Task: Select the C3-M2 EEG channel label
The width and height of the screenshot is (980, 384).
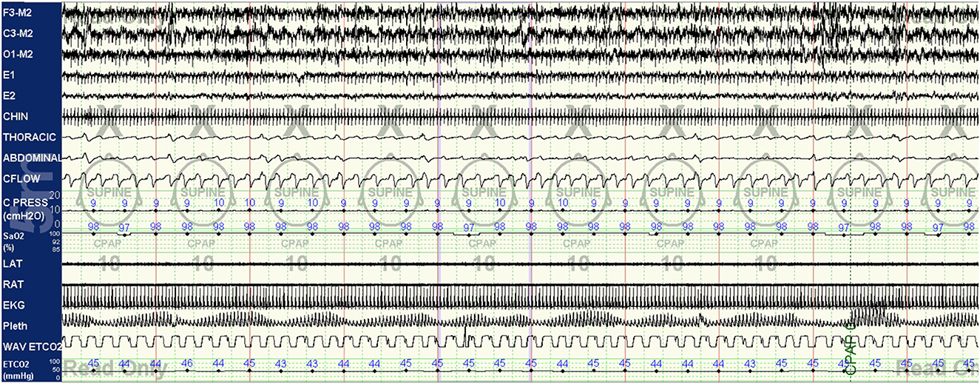Action: (18, 33)
